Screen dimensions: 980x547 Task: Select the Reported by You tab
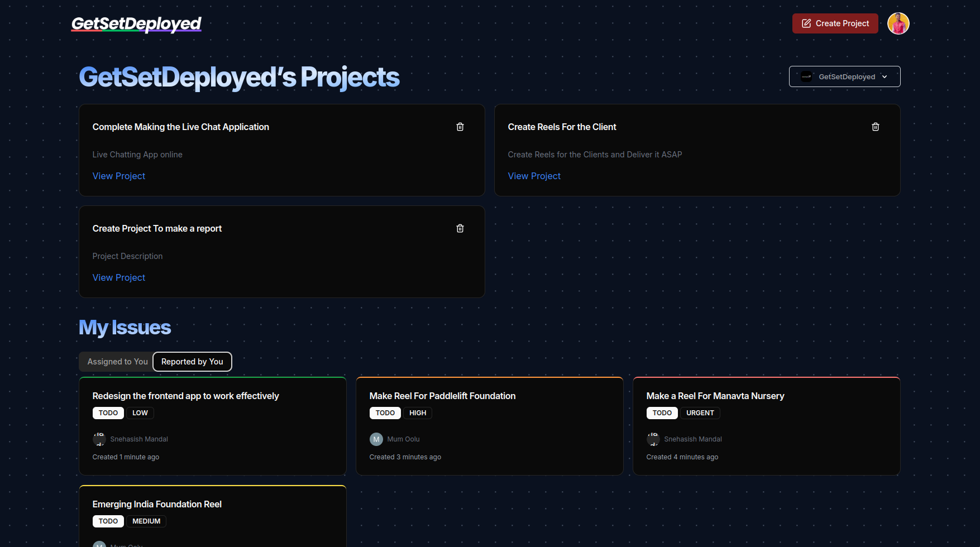(x=192, y=362)
